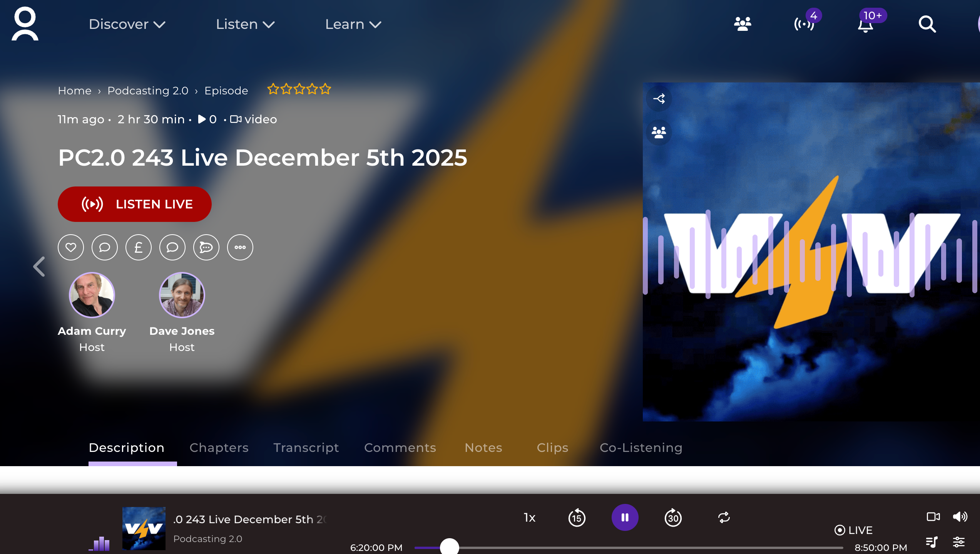Click the playback progress slider handle
This screenshot has width=980, height=554.
click(x=450, y=547)
